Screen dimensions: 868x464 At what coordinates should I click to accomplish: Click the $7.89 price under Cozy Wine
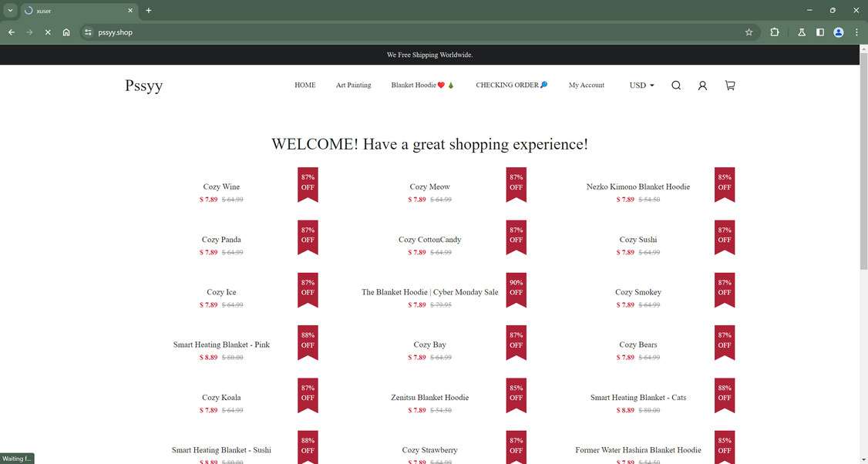[x=209, y=200]
